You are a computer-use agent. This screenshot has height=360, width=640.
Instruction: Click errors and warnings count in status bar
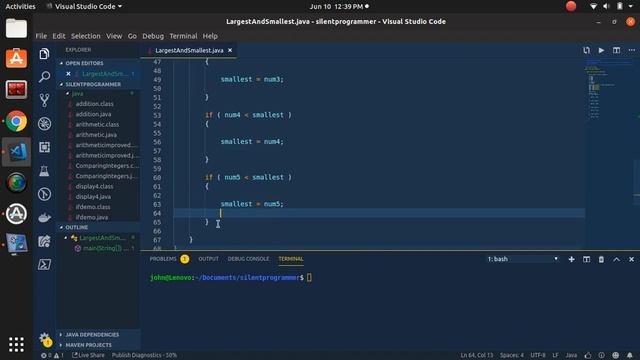pyautogui.click(x=52, y=355)
